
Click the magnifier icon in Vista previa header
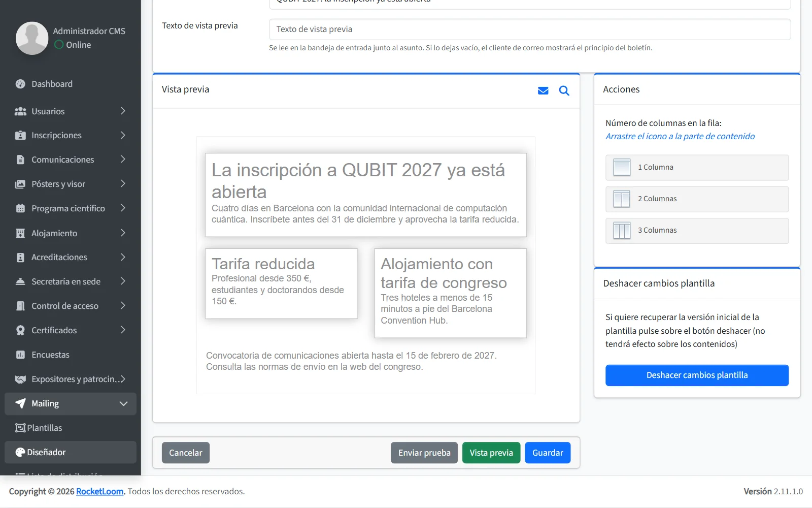click(564, 91)
